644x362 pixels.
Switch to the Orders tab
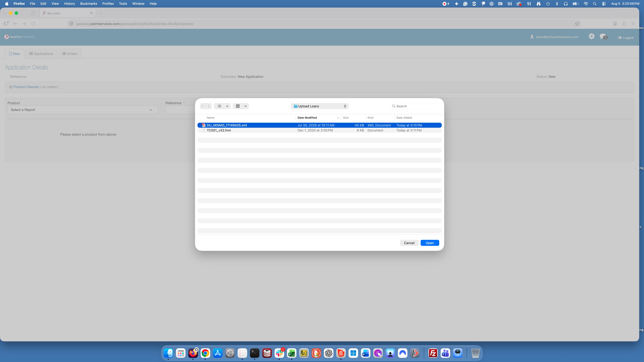tap(70, 54)
